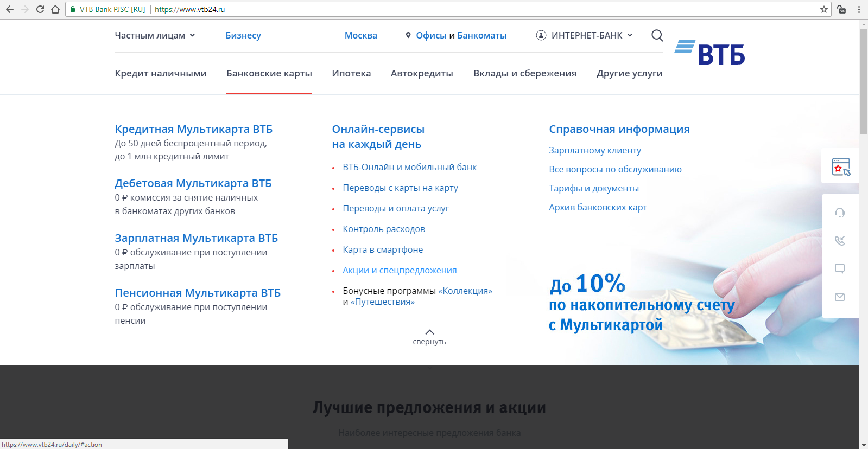Click the headset support icon
Image resolution: width=868 pixels, height=449 pixels.
click(x=840, y=213)
